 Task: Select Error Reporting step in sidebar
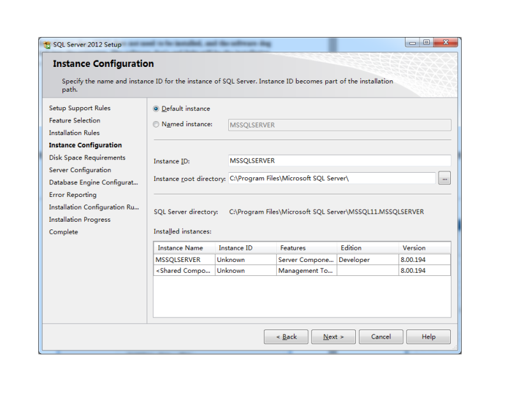pos(73,195)
